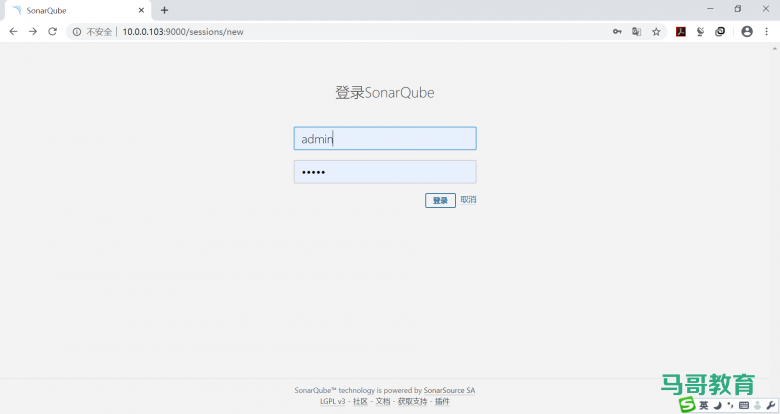The image size is (780, 414).
Task: Click the admin username field
Action: click(385, 138)
